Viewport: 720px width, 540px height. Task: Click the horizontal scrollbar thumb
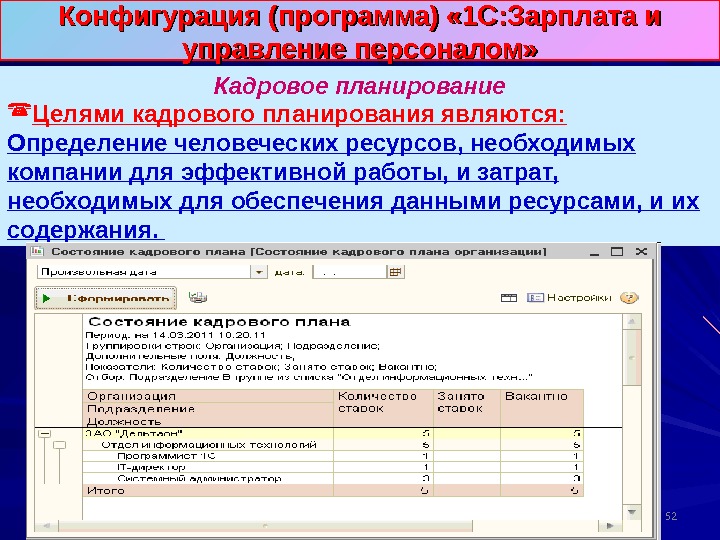coord(265,526)
